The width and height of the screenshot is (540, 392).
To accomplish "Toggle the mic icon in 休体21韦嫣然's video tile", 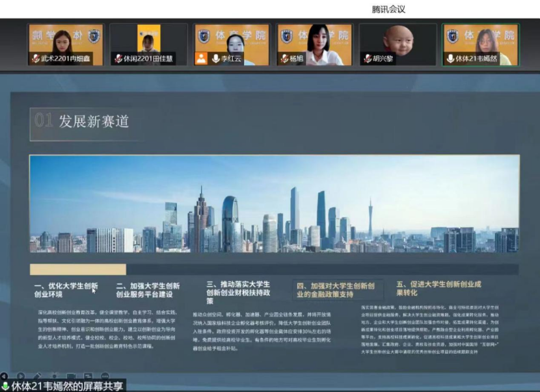I will coord(450,59).
